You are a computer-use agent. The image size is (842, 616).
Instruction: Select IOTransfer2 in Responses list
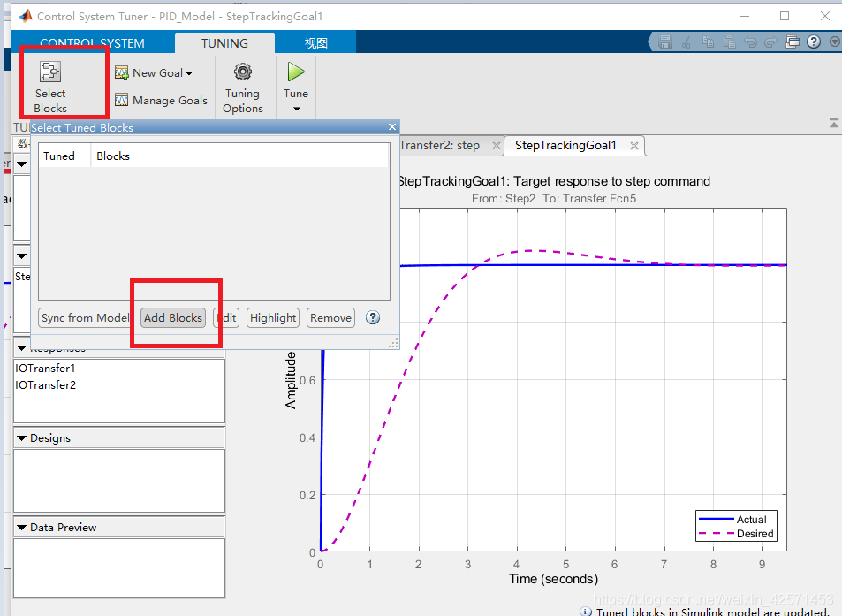[x=46, y=385]
